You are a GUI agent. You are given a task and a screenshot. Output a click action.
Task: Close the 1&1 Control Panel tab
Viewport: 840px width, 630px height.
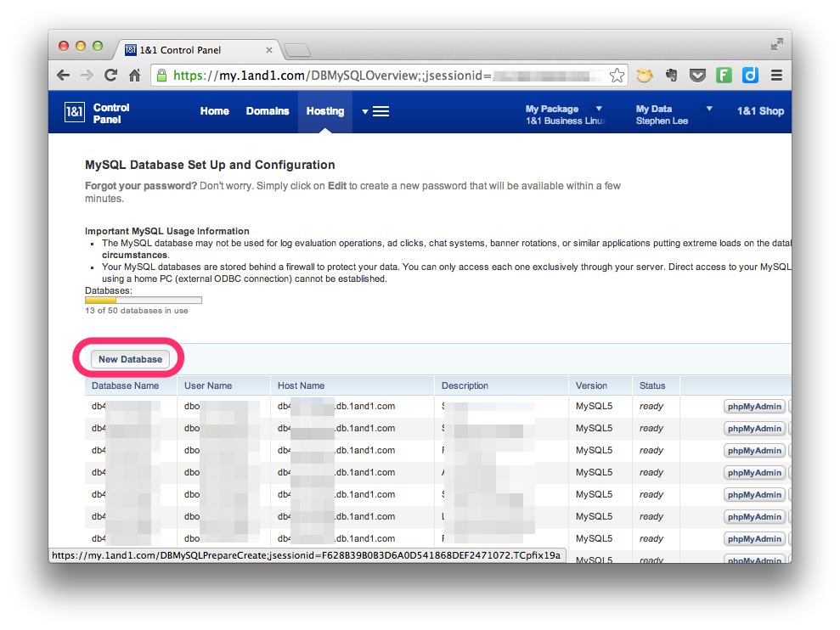[x=269, y=50]
